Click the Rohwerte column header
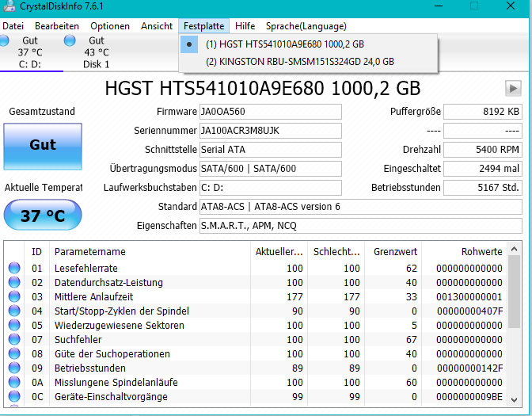 464,252
